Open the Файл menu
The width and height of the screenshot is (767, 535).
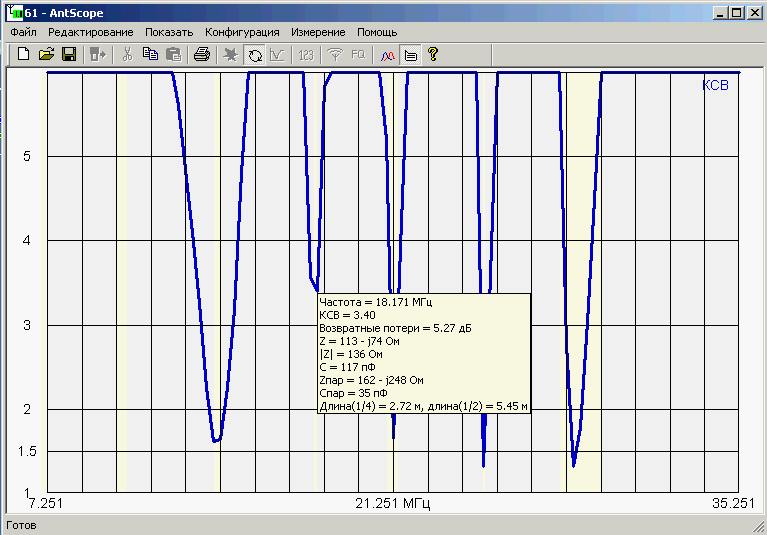tap(24, 32)
